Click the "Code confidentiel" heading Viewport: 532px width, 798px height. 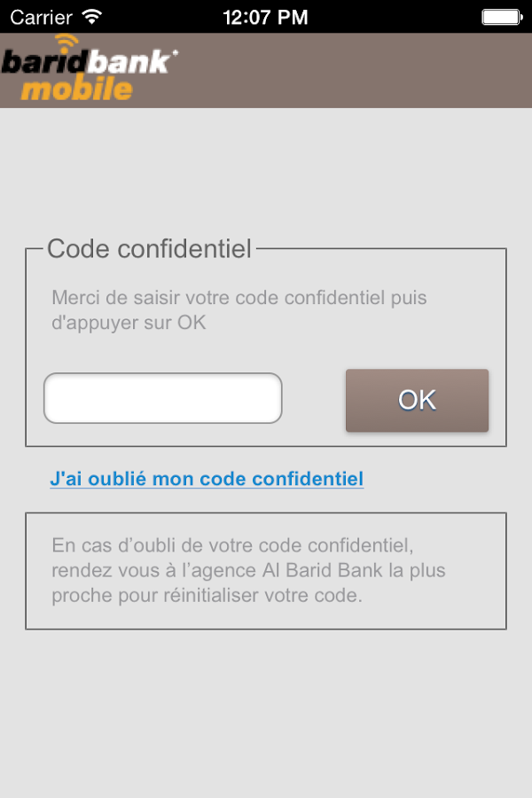(149, 248)
